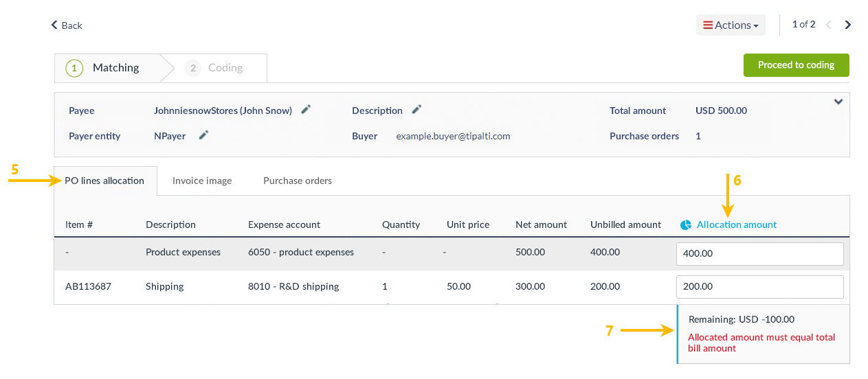
Task: Click the Total amount USD 500.00 value
Action: pyautogui.click(x=721, y=111)
